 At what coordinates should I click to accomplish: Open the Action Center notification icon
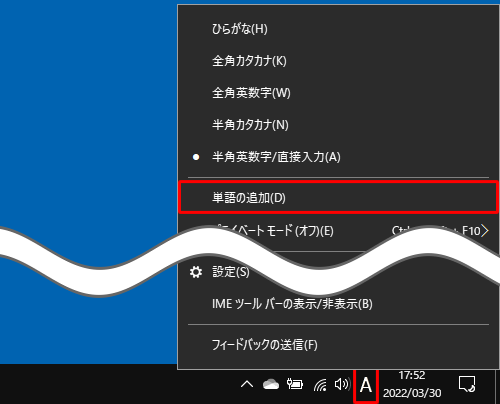[x=467, y=384]
